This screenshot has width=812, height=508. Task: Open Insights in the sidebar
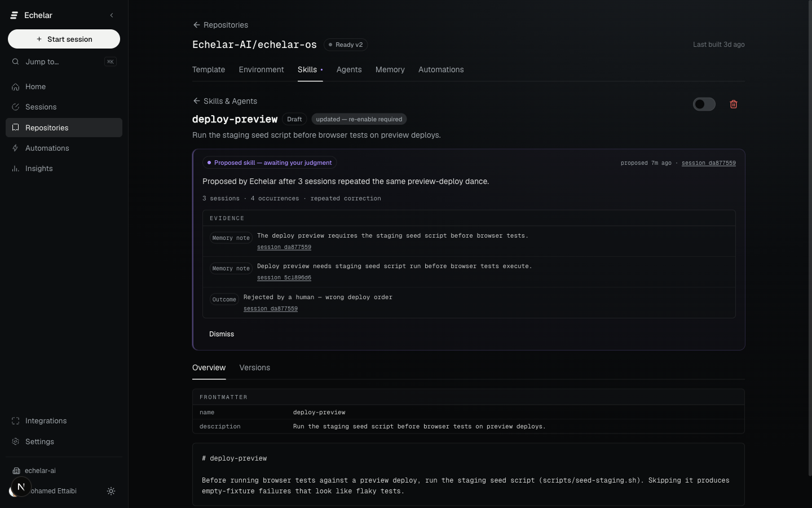(x=64, y=168)
